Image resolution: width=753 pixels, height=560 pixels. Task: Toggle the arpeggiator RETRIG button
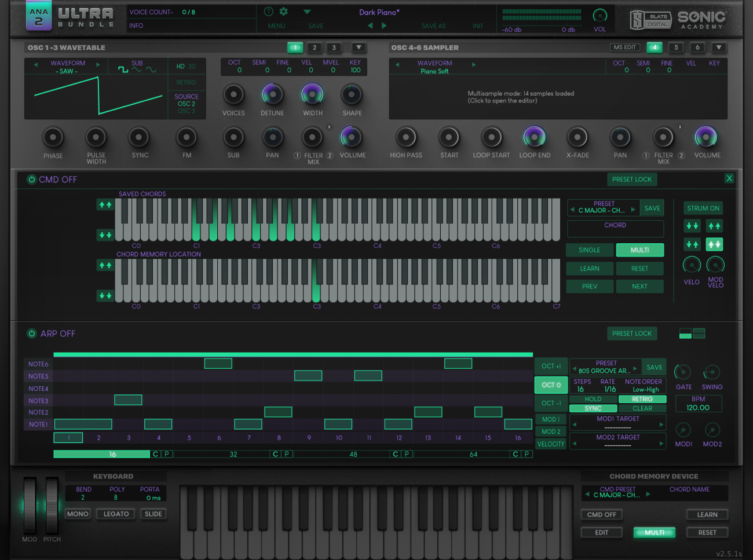click(x=642, y=399)
